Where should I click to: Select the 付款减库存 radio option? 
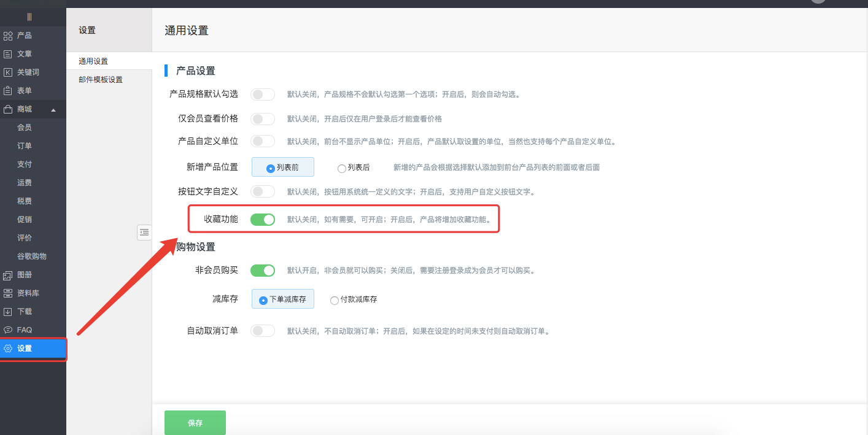click(x=334, y=300)
